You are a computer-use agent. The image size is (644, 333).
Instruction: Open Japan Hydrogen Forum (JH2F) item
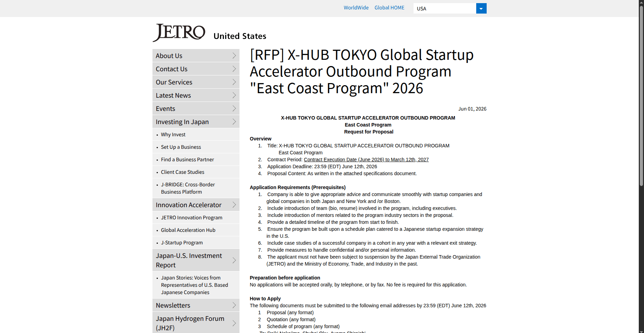196,323
